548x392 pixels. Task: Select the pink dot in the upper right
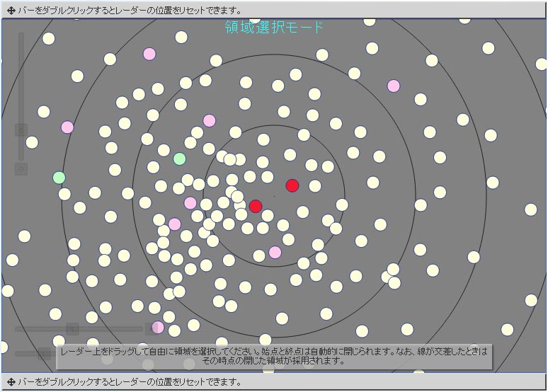394,86
